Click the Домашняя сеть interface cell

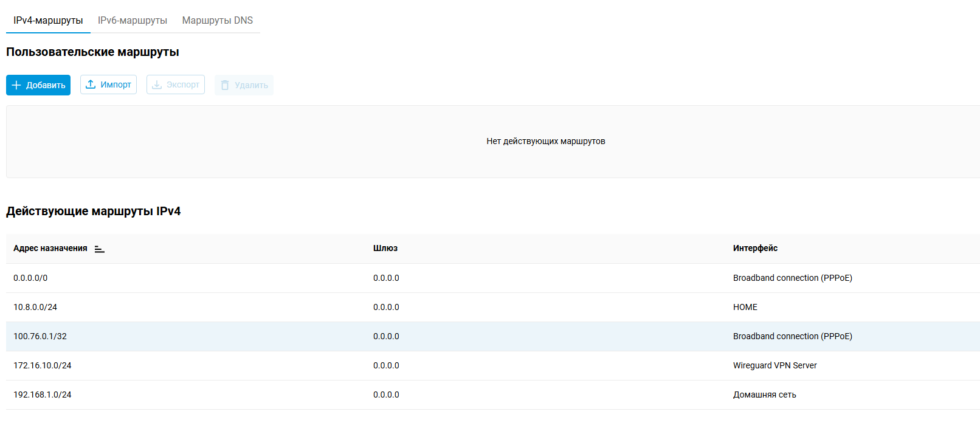click(x=764, y=395)
